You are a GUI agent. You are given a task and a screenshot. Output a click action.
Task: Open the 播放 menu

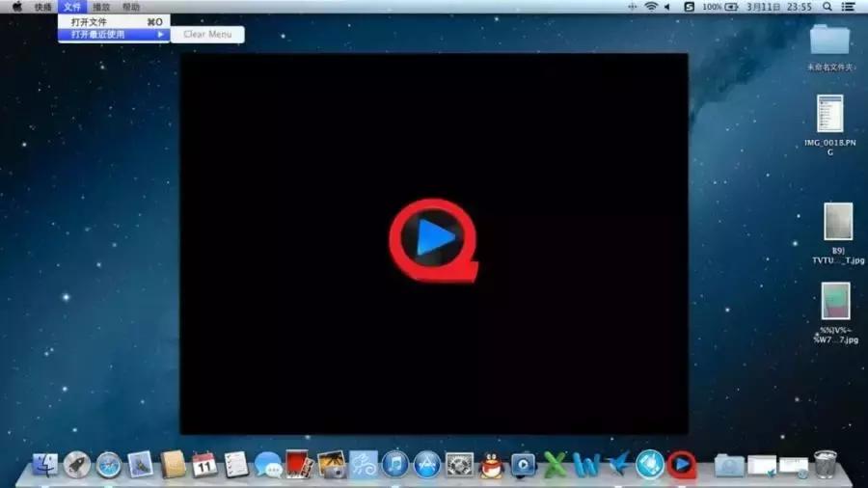click(x=101, y=7)
